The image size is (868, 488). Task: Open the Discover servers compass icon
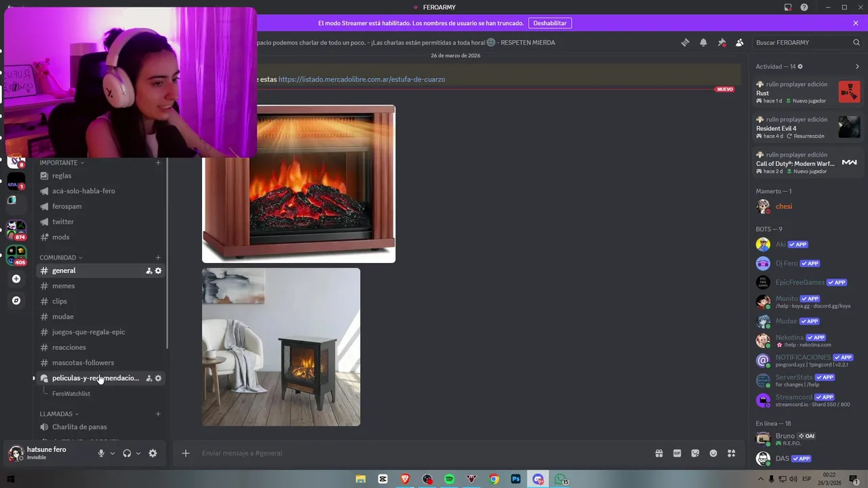16,300
